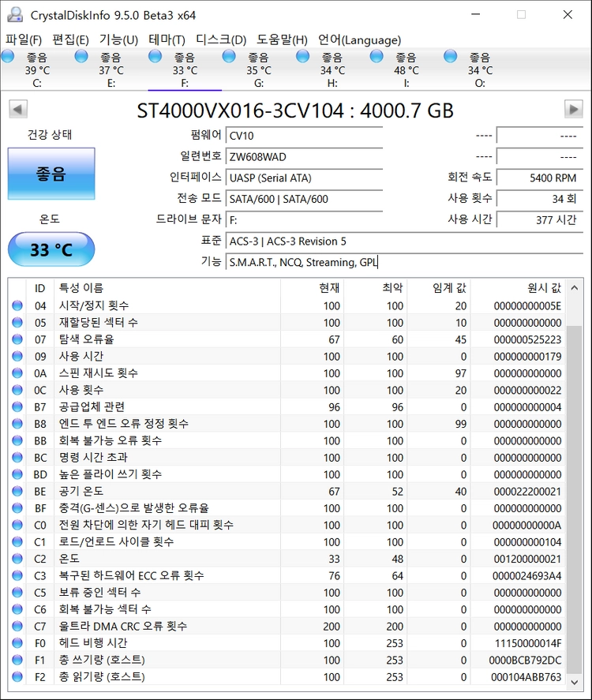
Task: Open the 기능(U) menu
Action: coord(118,39)
